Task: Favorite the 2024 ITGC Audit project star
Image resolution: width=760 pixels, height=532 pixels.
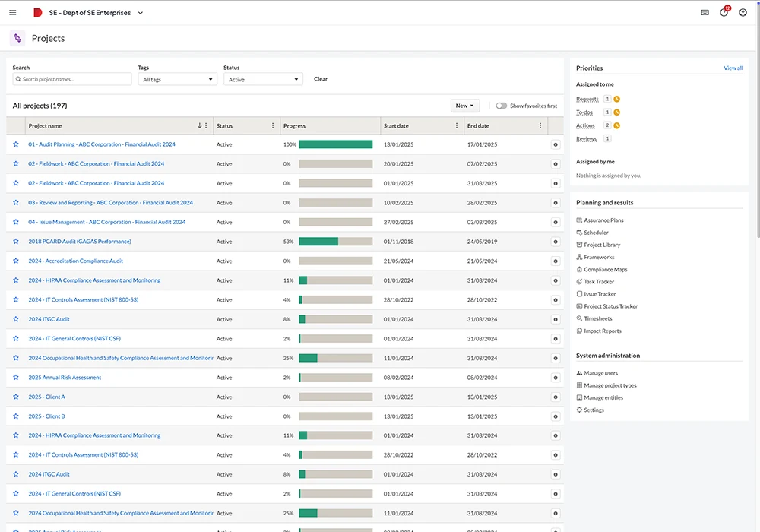Action: (15, 319)
